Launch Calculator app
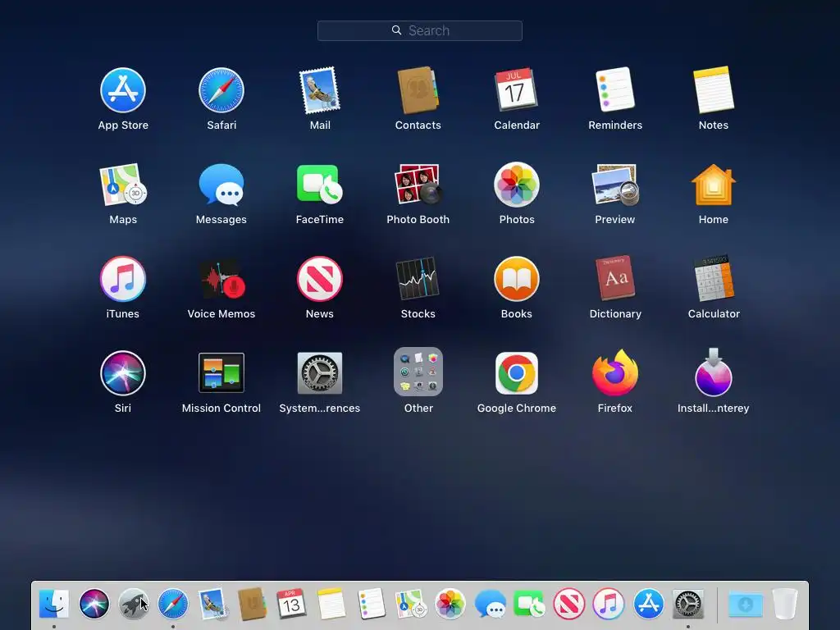This screenshot has height=630, width=840. click(x=714, y=278)
